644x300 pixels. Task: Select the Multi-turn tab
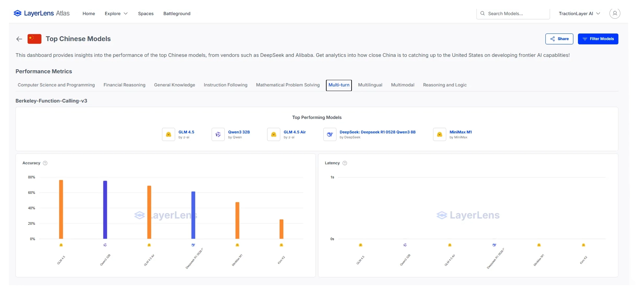click(339, 85)
